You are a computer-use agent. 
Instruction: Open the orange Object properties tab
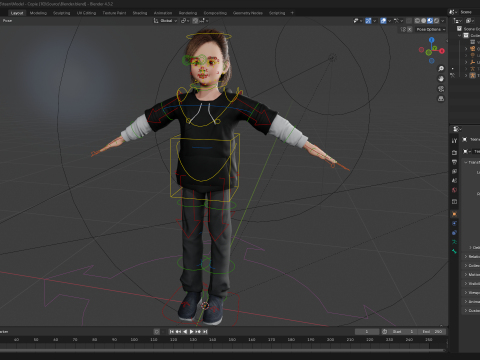(x=454, y=214)
